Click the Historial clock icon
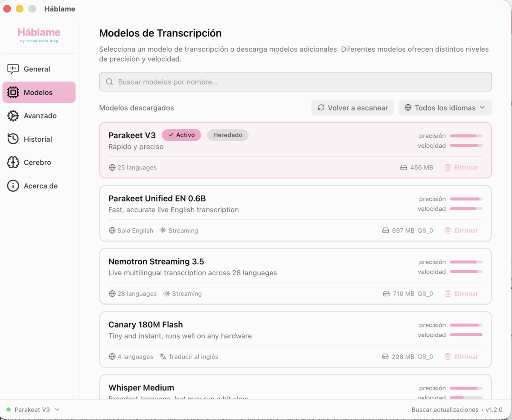 click(13, 139)
